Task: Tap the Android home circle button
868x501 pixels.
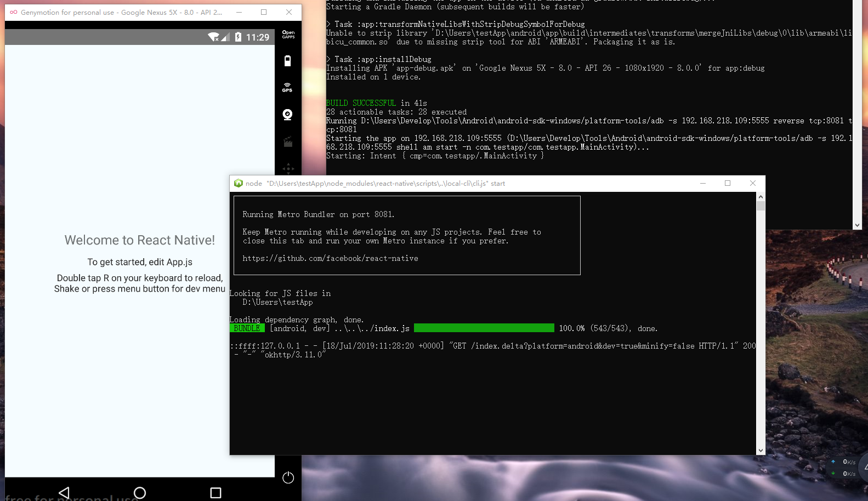Action: [x=140, y=493]
